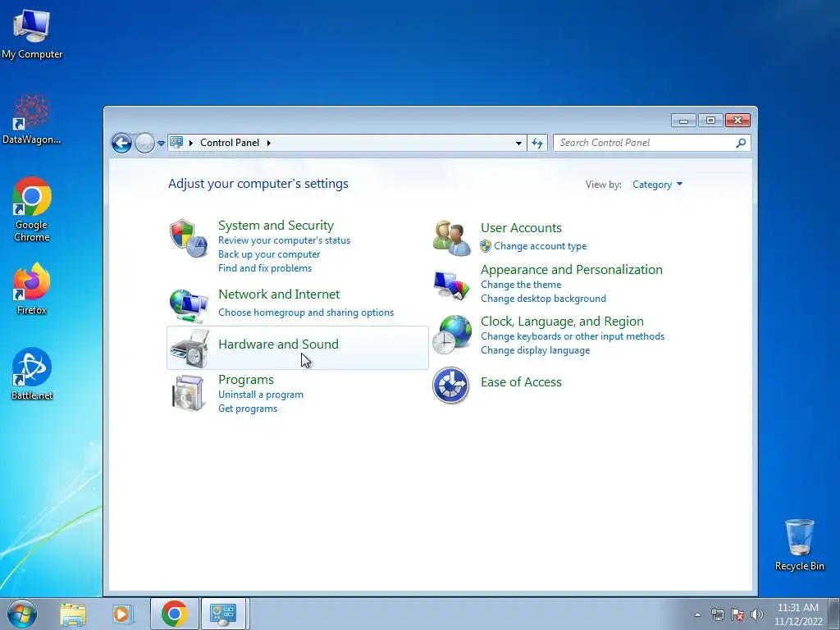Click Uninstall a program
Viewport: 840px width, 630px height.
(x=260, y=395)
